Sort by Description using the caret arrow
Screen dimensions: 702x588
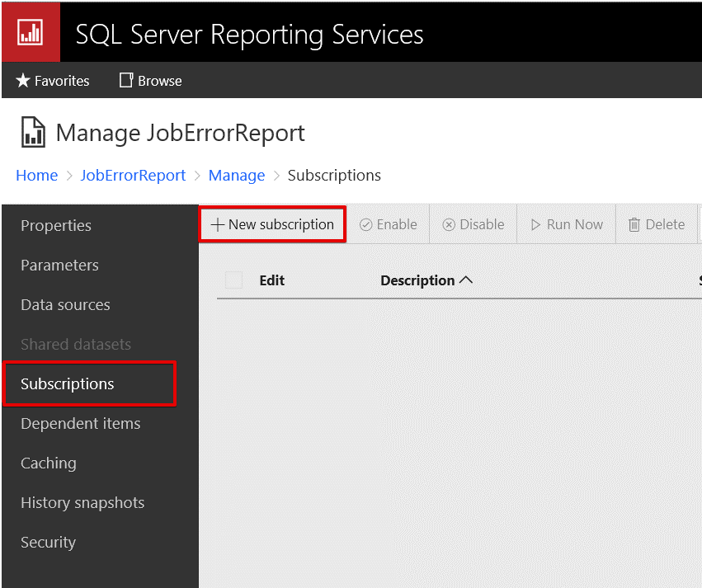pyautogui.click(x=466, y=280)
